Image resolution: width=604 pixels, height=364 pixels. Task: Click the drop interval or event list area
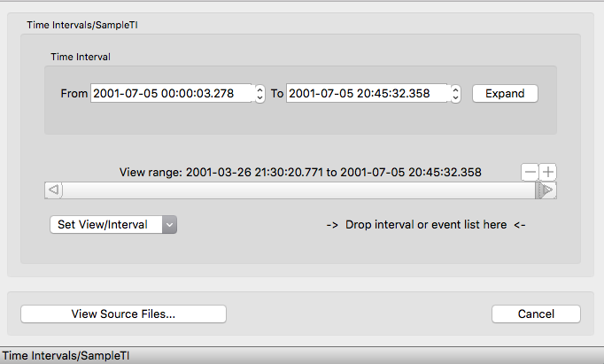pyautogui.click(x=425, y=225)
